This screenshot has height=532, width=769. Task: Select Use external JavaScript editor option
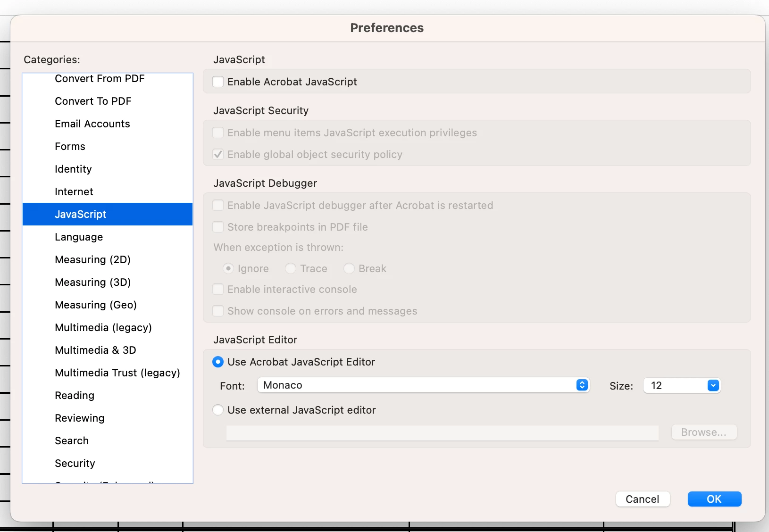pyautogui.click(x=218, y=410)
